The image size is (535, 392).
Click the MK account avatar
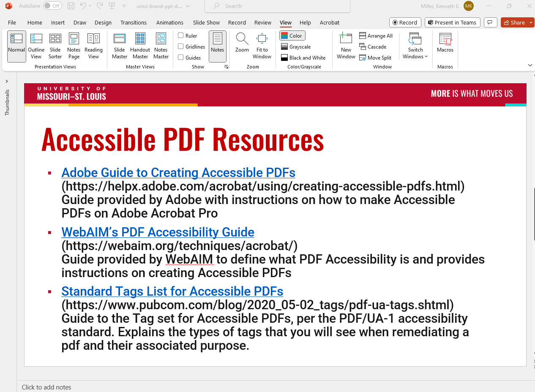click(x=469, y=6)
